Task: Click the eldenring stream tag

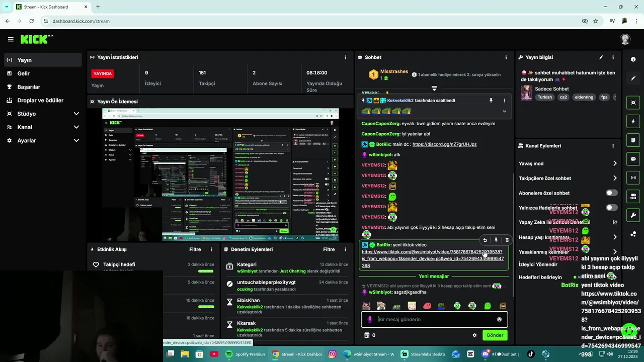Action: tap(584, 97)
